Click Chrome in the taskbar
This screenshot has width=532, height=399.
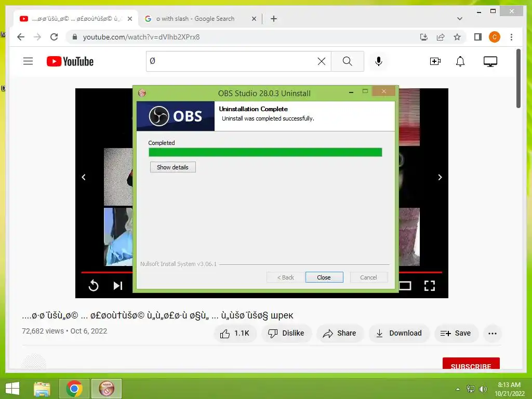coord(74,389)
